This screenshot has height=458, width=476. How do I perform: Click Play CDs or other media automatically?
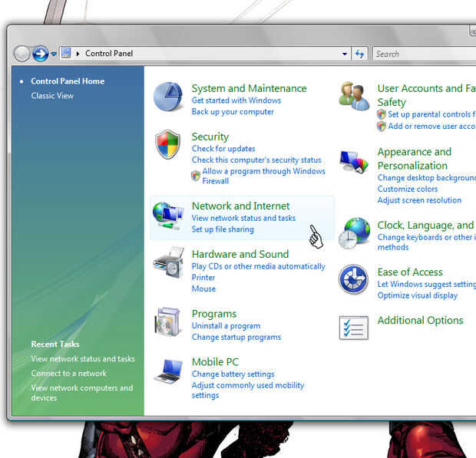coord(258,266)
